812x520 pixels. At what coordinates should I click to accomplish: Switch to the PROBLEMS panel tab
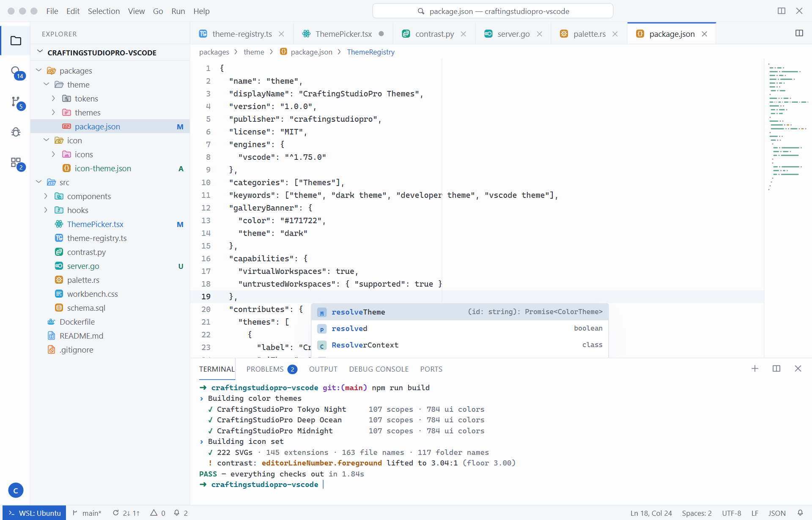(x=272, y=369)
